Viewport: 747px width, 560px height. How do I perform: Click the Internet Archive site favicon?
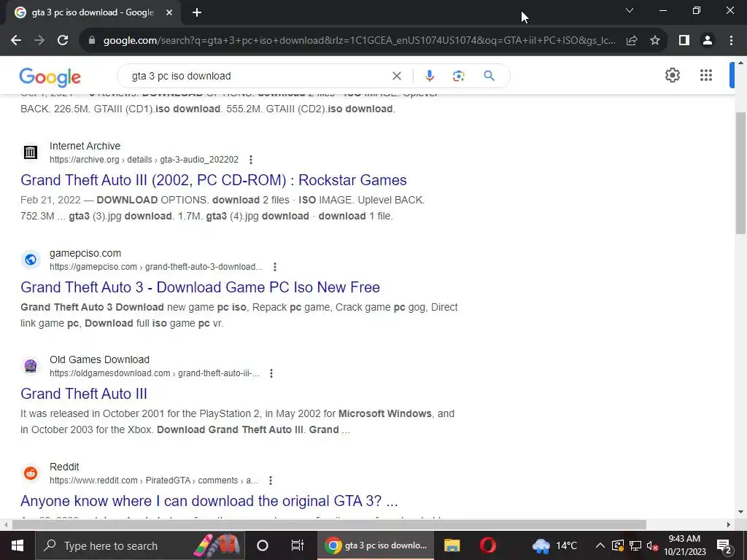point(31,152)
